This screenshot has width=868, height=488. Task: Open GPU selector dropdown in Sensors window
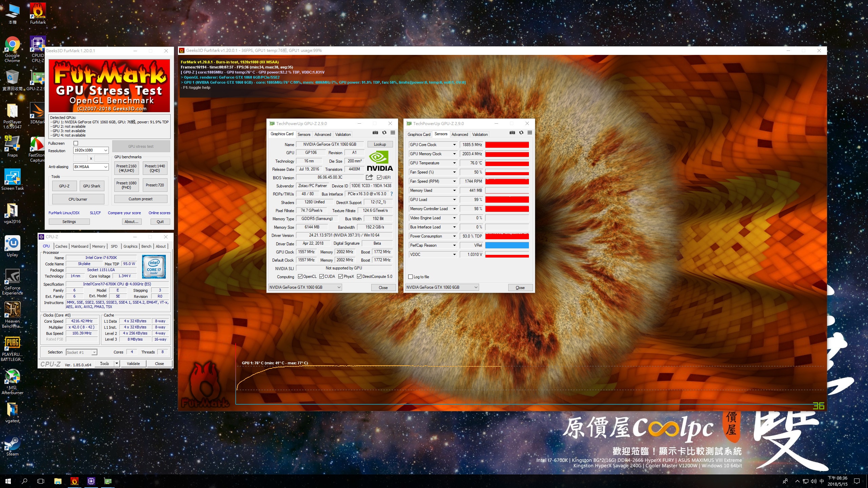tap(442, 287)
